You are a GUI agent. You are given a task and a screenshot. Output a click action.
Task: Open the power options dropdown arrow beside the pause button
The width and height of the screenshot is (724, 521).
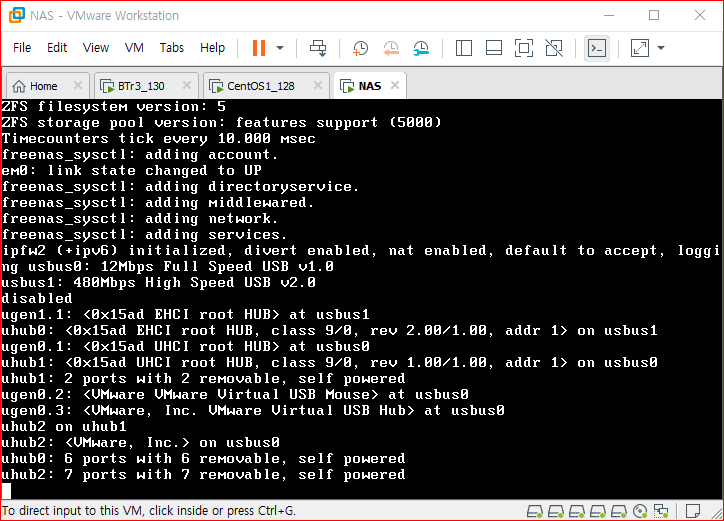(280, 48)
